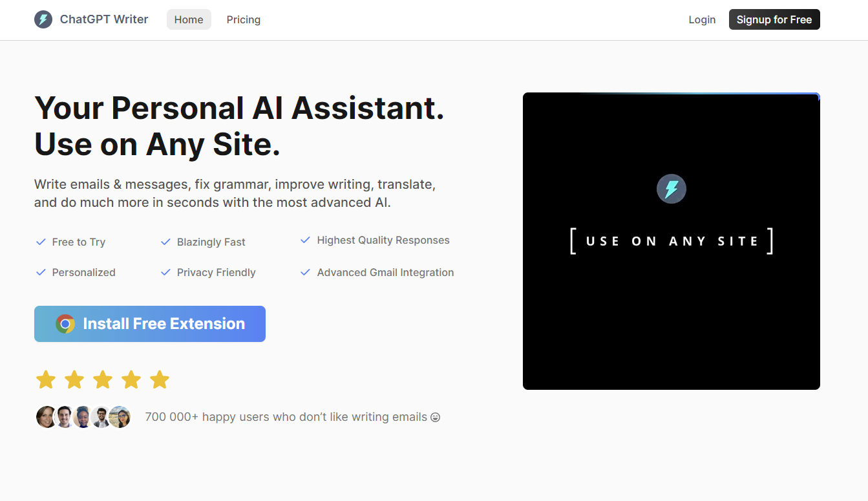
Task: Click the Privacy Friendly feature label
Action: [217, 272]
